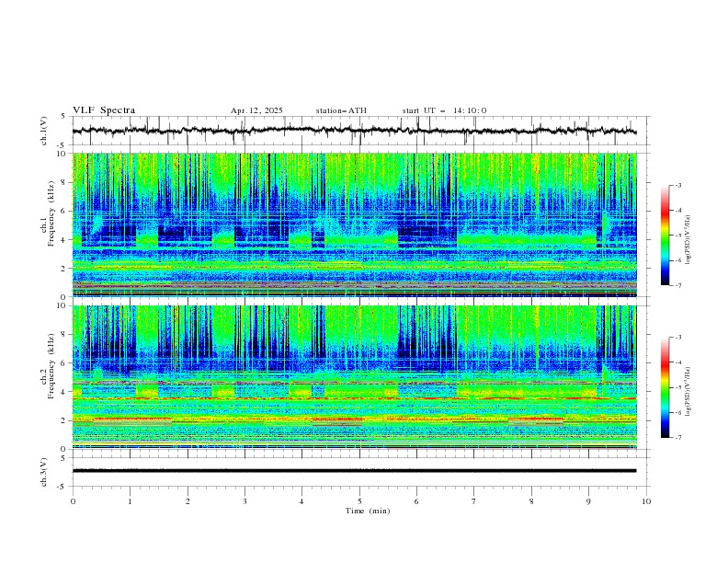
Task: Click the "6" kHz tick on ch.2 frequency axis
Action: pyautogui.click(x=64, y=363)
